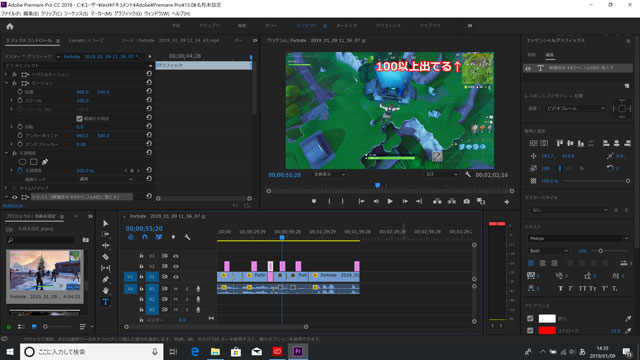Go to In point
Image resolution: width=640 pixels, height=360 pixels.
(361, 201)
